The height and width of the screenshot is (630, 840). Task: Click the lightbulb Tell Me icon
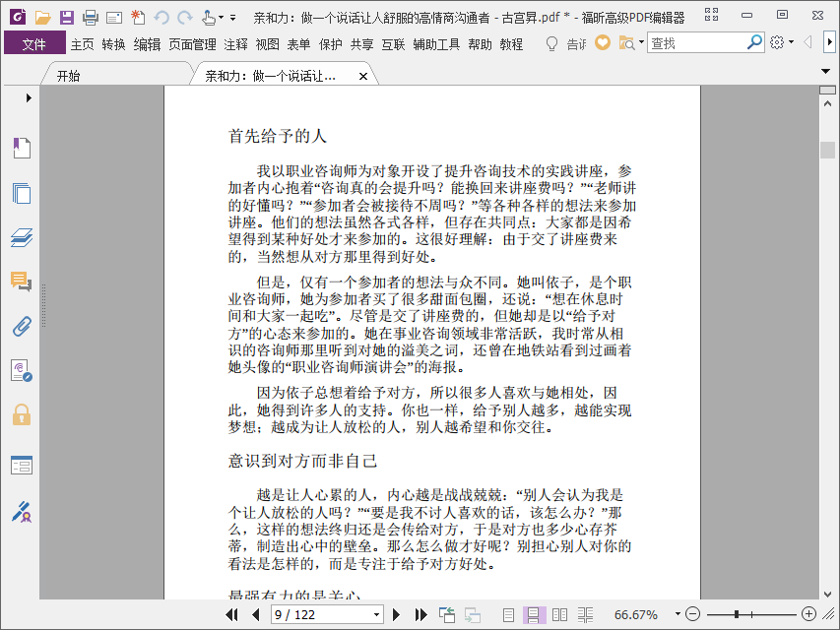pos(551,43)
